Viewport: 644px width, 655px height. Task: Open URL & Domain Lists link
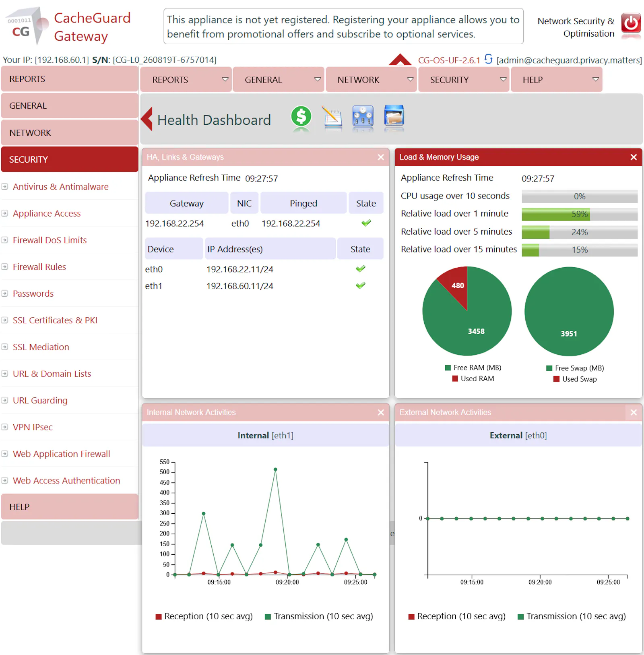point(52,374)
